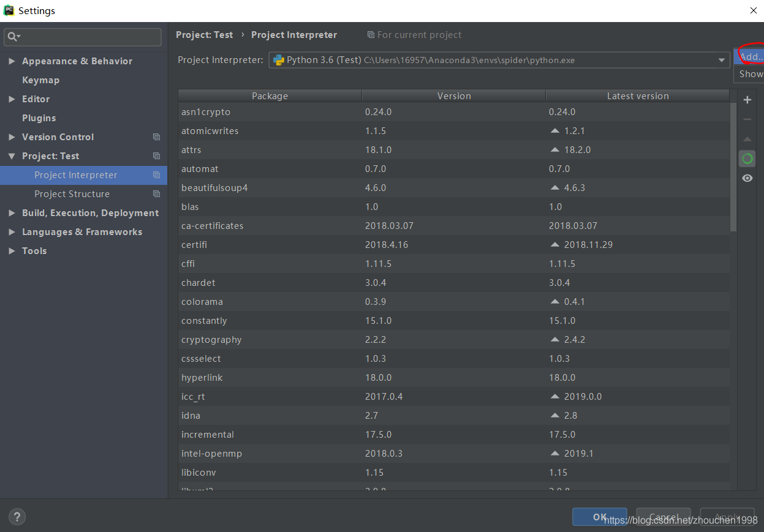Expand Appearance & Behavior section
764x532 pixels.
coord(12,61)
